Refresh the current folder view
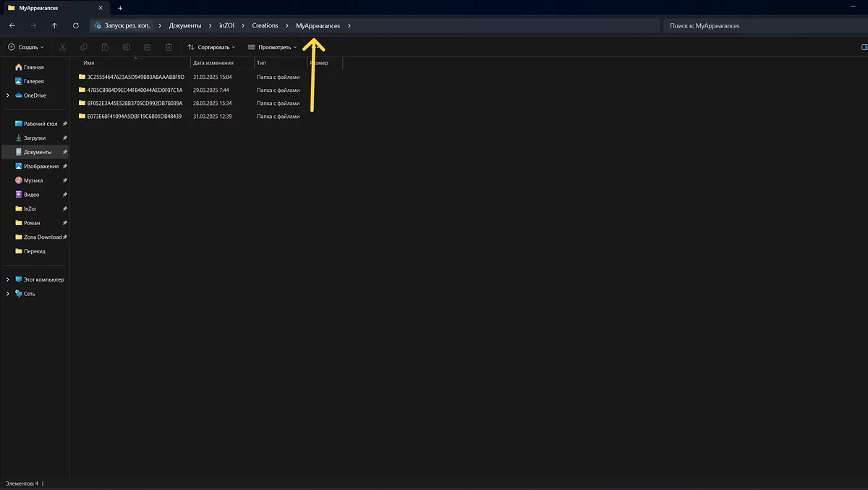Viewport: 868px width, 490px height. (76, 25)
